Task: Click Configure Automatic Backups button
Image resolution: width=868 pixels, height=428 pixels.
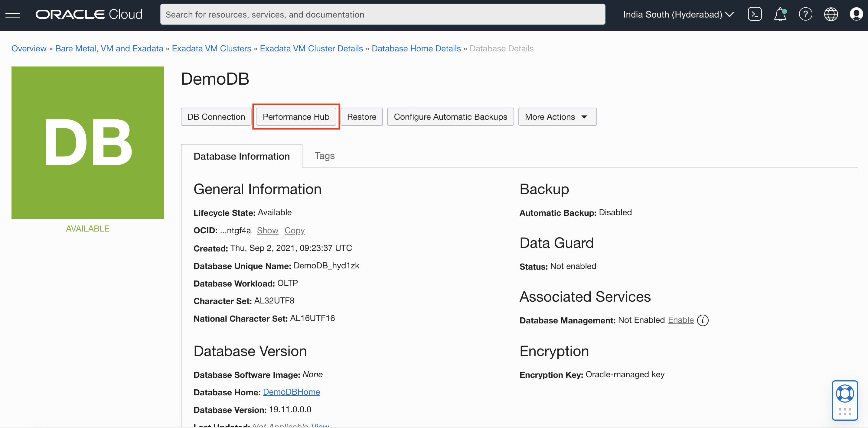Action: (450, 116)
